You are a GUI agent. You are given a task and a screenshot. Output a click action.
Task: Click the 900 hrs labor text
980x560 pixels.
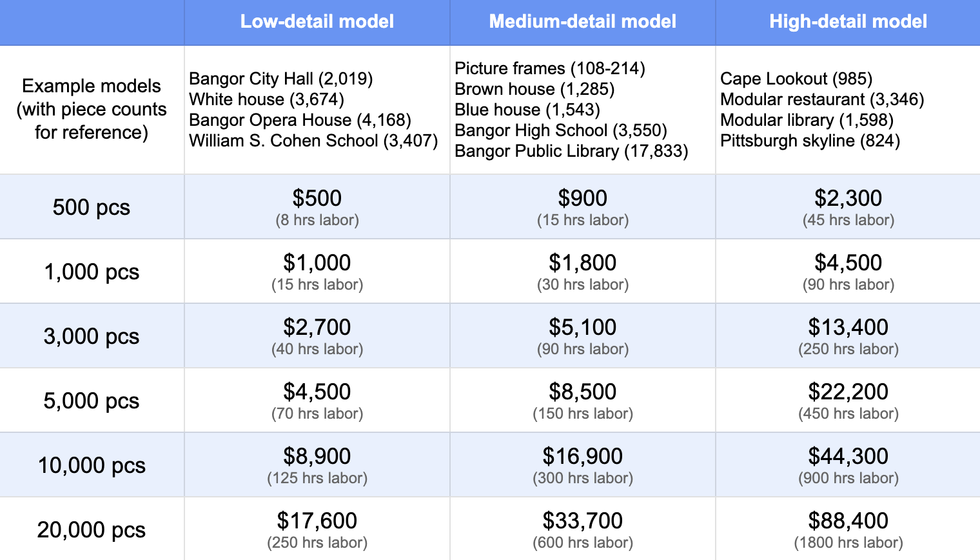(x=848, y=478)
